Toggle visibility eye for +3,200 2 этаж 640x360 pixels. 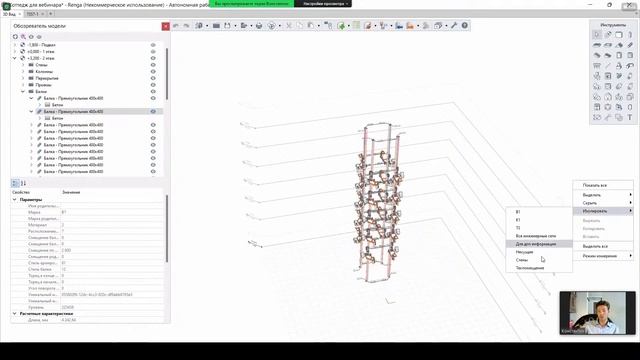pyautogui.click(x=153, y=58)
